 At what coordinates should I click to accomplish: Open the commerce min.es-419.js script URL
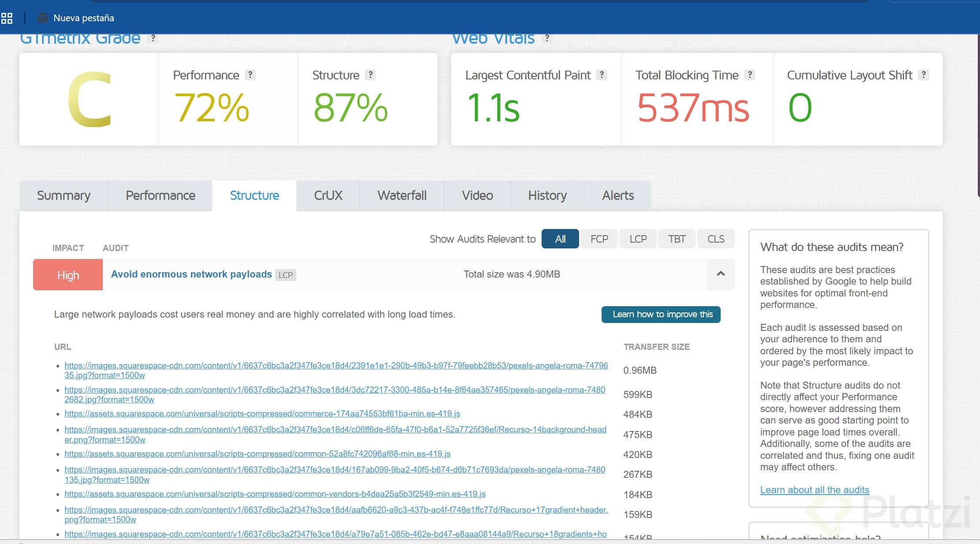tap(262, 414)
